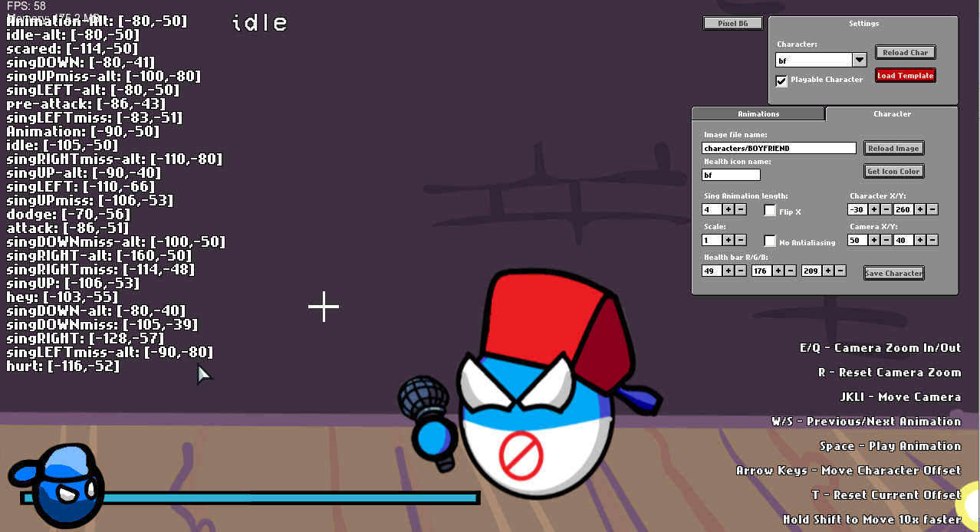Increase health bar red value plus button
This screenshot has width=980, height=532.
[x=728, y=271]
